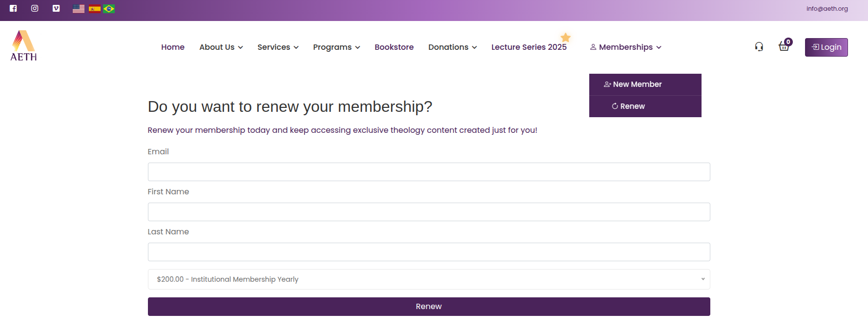Switch language with the Spain flag
Screen dimensions: 868x333
[x=95, y=9]
